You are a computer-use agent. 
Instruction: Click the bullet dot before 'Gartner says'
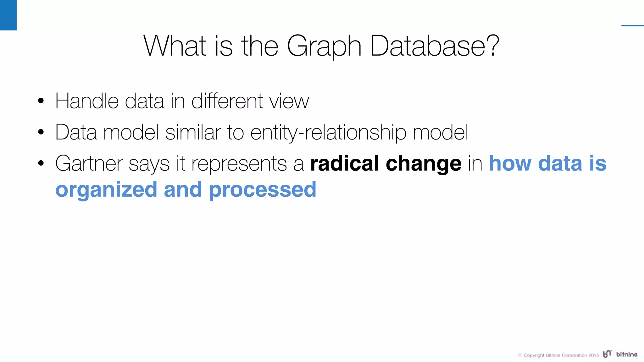click(x=41, y=163)
